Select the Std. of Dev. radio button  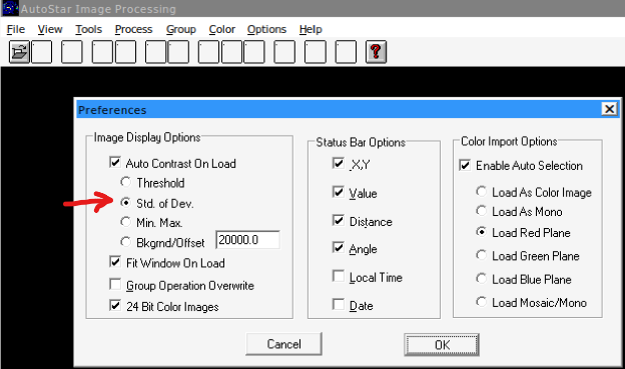click(126, 202)
